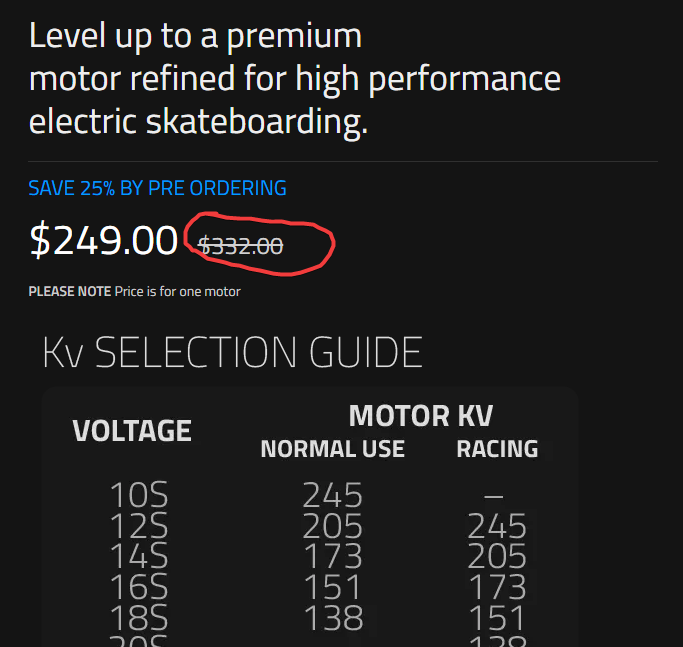Click the $249.00 sale price
The height and width of the screenshot is (647, 683).
[104, 240]
